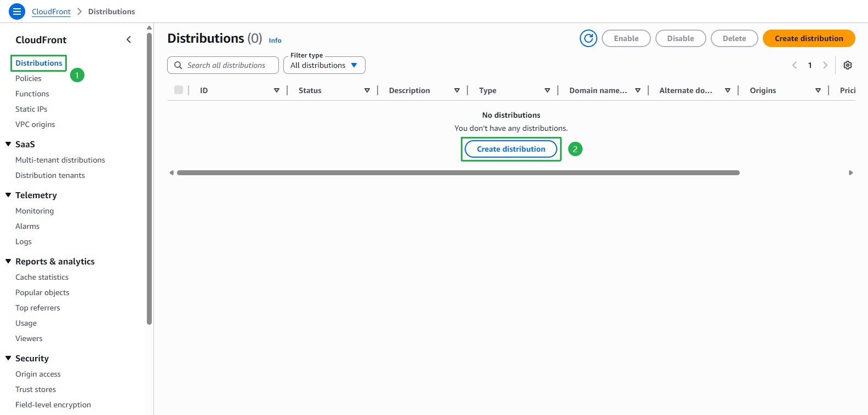View Top referrers report
The height and width of the screenshot is (415, 868).
click(38, 308)
